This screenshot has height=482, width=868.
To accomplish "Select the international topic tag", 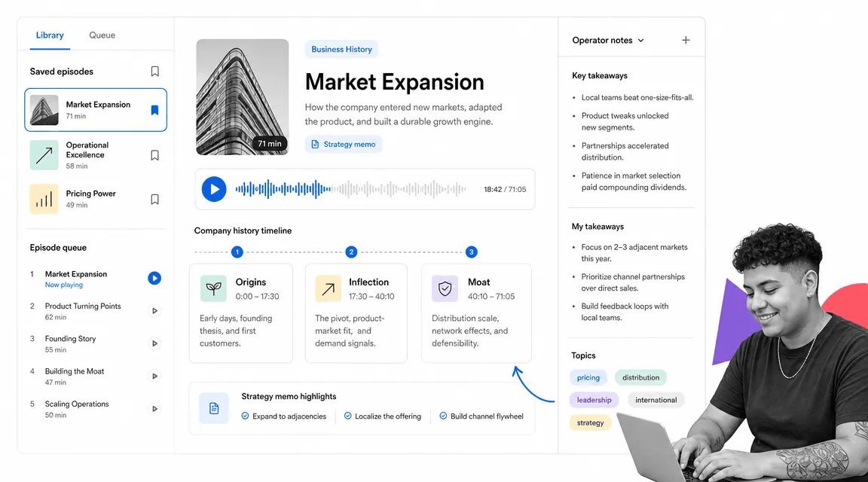I will [656, 400].
